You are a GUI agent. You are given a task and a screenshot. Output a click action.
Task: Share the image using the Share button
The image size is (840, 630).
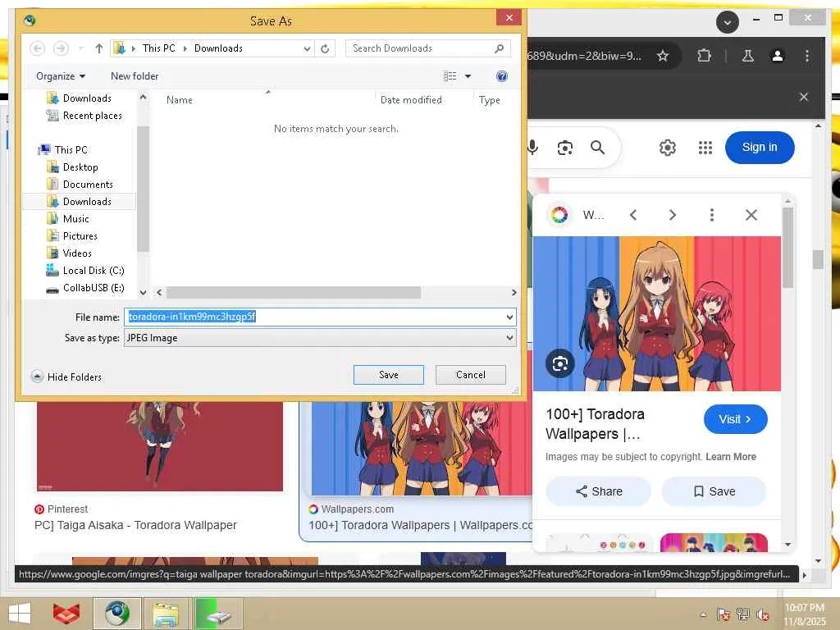point(598,491)
